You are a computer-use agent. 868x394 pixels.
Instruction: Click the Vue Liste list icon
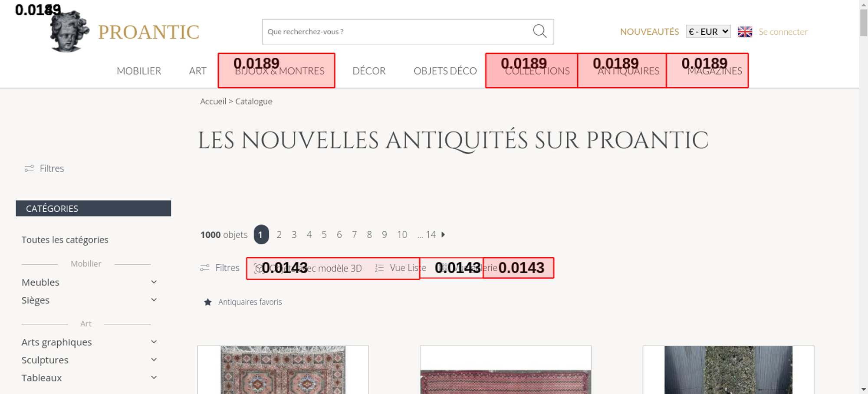click(379, 268)
